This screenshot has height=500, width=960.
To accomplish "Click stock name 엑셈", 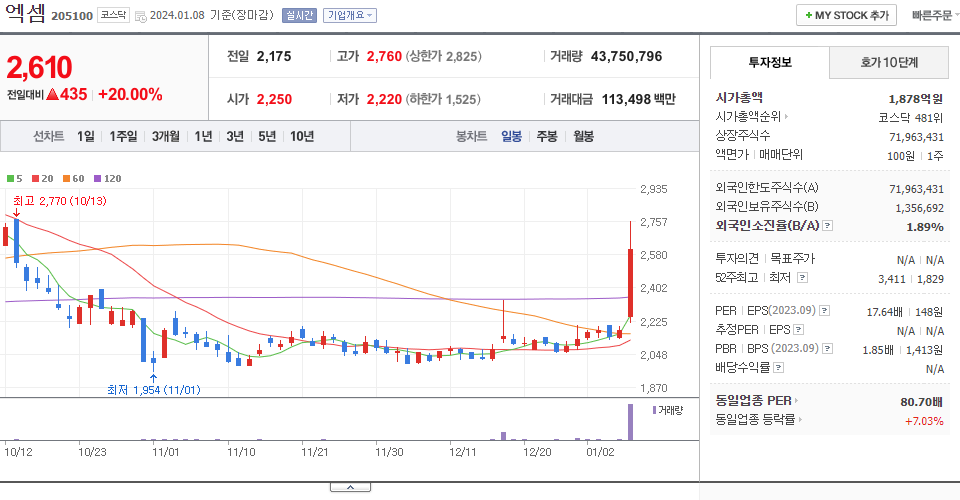I will pos(25,13).
